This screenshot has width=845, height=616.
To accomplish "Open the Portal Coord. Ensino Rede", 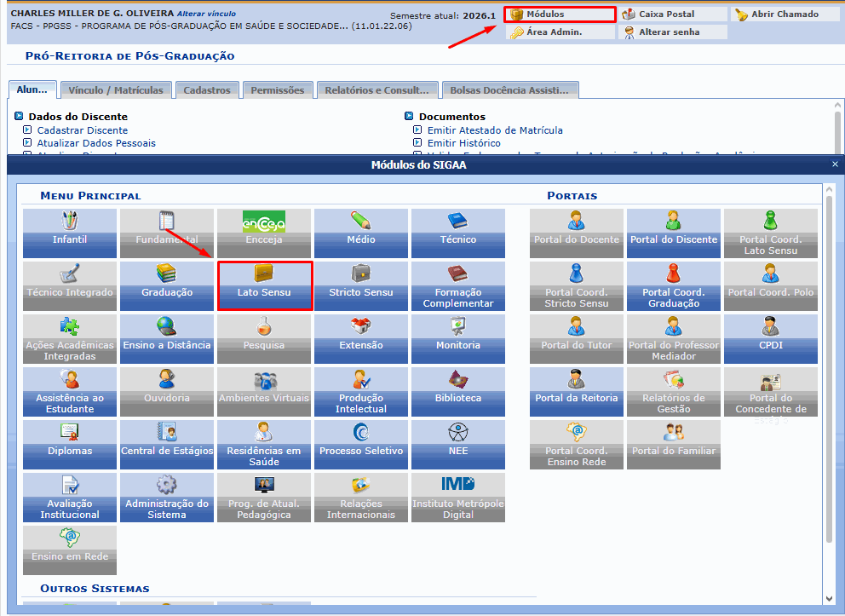I will 576,445.
